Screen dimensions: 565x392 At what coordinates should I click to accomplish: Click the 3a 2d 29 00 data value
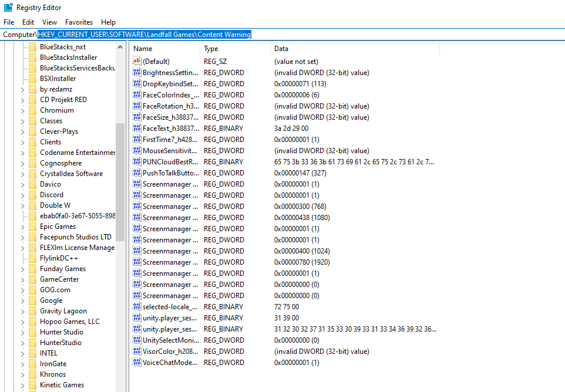(x=291, y=128)
